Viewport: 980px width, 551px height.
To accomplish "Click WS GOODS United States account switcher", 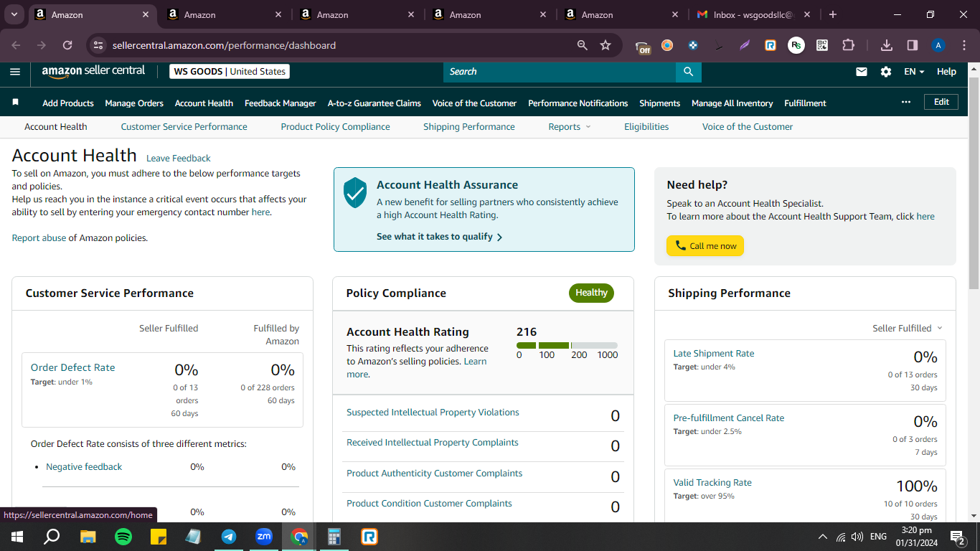I will point(230,72).
